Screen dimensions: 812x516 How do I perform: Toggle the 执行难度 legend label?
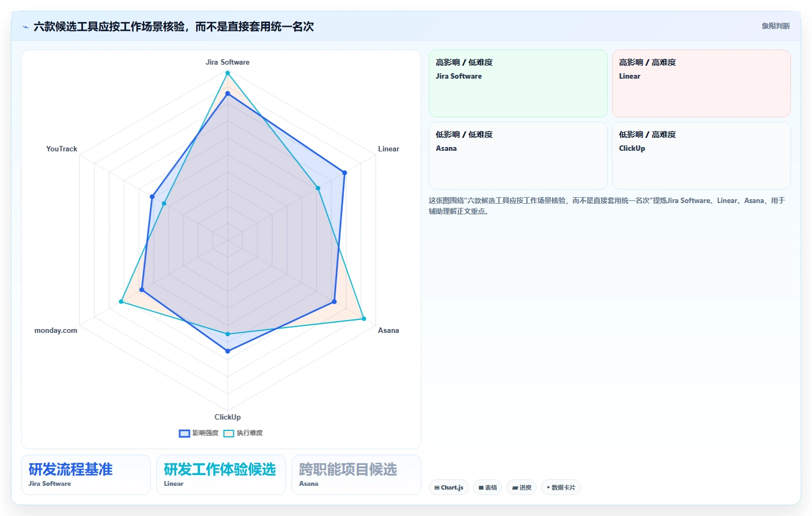pyautogui.click(x=249, y=433)
